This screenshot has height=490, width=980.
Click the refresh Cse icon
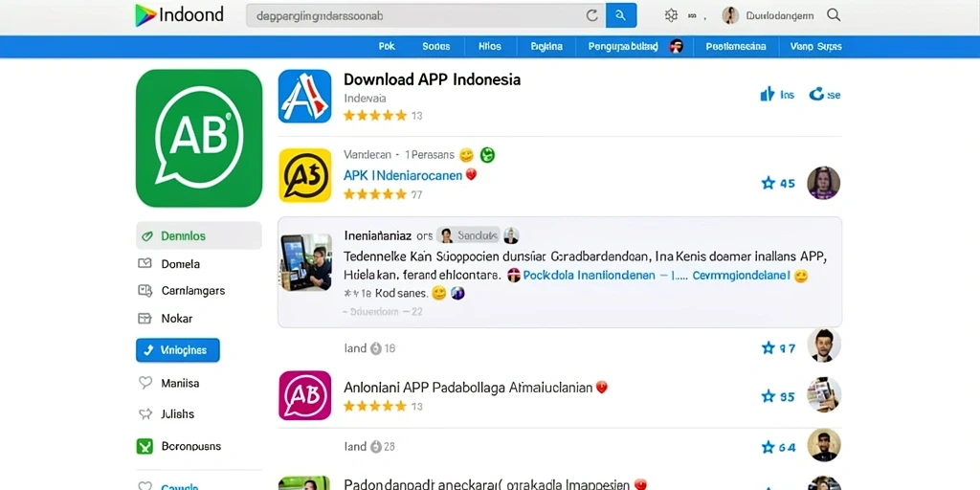(x=824, y=95)
